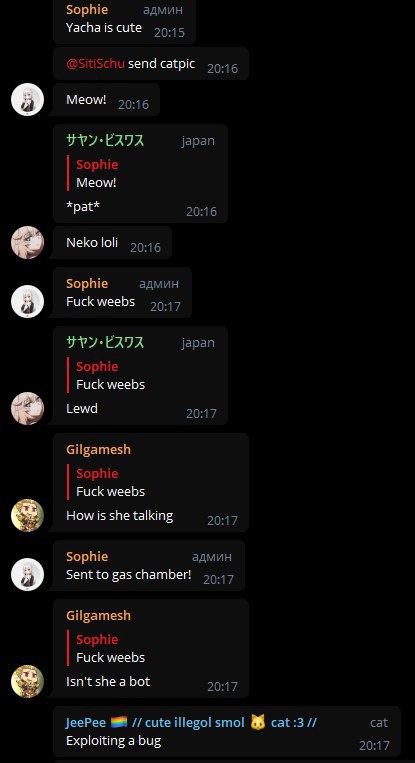The image size is (415, 763).
Task: Click the anime avatar next to Neko loli
Action: 27,242
